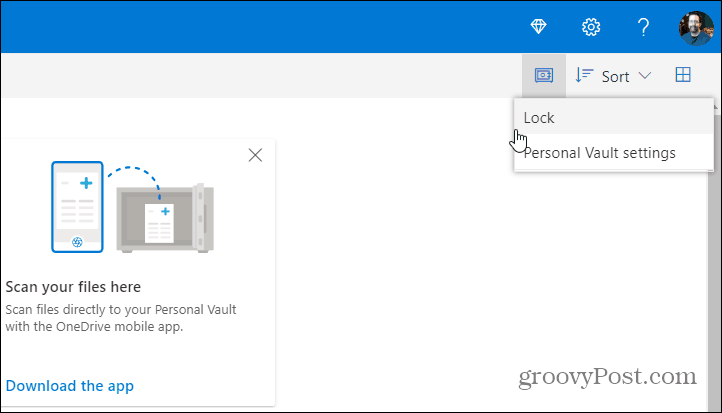Image resolution: width=722 pixels, height=413 pixels.
Task: Click the OneDrive mobile app description text
Action: click(121, 318)
